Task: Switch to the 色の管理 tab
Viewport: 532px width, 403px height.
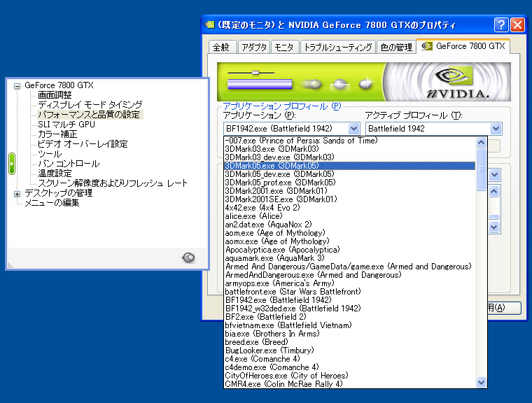Action: 396,47
